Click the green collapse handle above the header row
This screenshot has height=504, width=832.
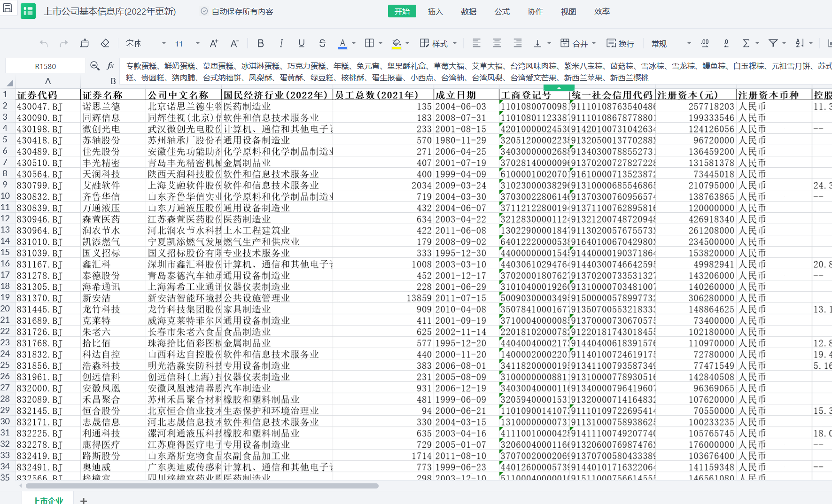point(559,88)
